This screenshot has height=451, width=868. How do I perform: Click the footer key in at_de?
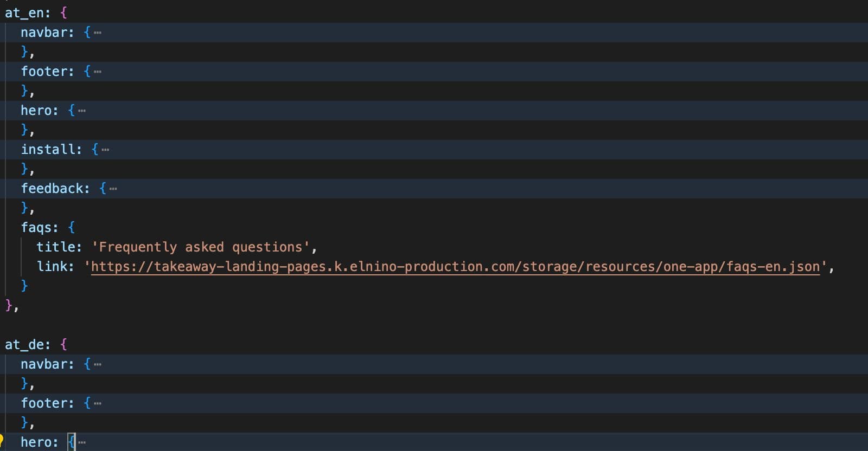pos(43,403)
